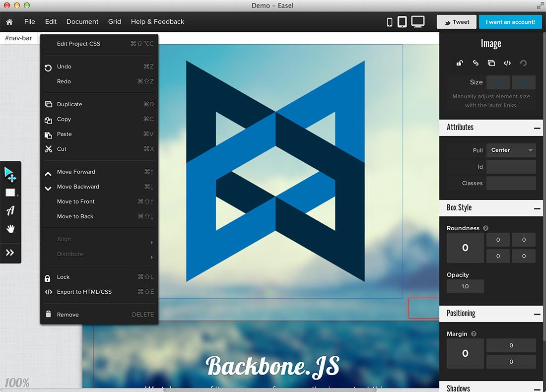Switch to tablet preview mode
Viewport: 546px width, 392px height.
(x=402, y=21)
